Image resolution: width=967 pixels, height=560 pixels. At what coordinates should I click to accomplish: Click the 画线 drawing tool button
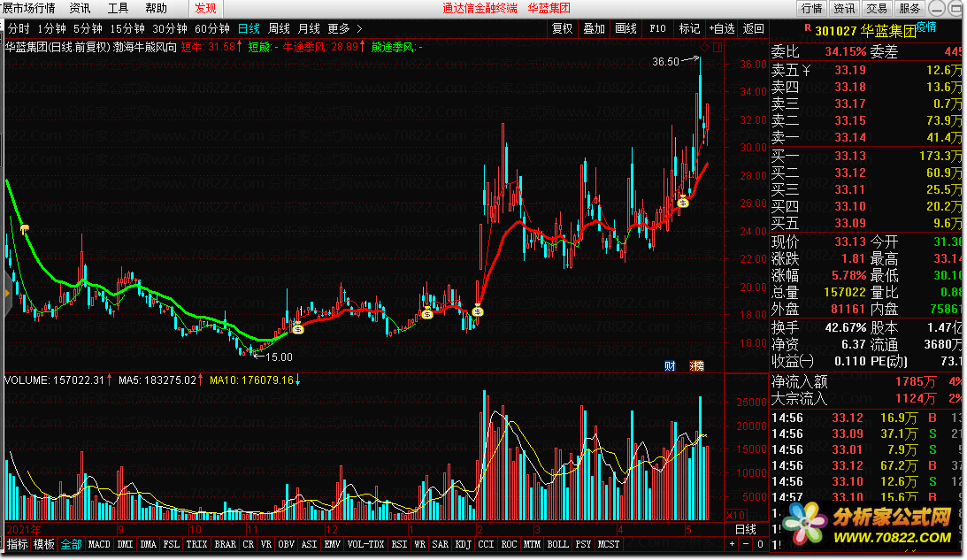(x=626, y=28)
